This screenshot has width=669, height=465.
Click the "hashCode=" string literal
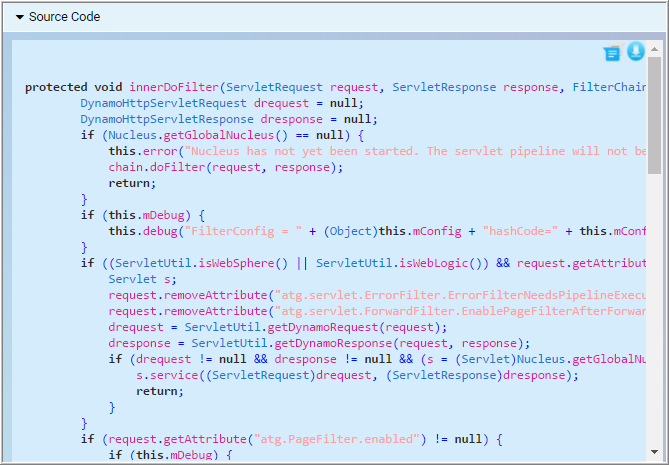[x=520, y=231]
